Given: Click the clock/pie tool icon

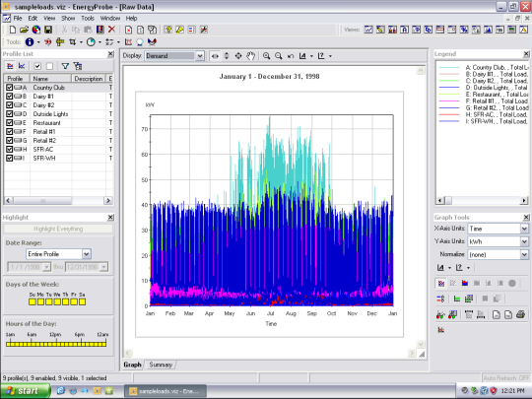Looking at the screenshot, I should click(91, 42).
